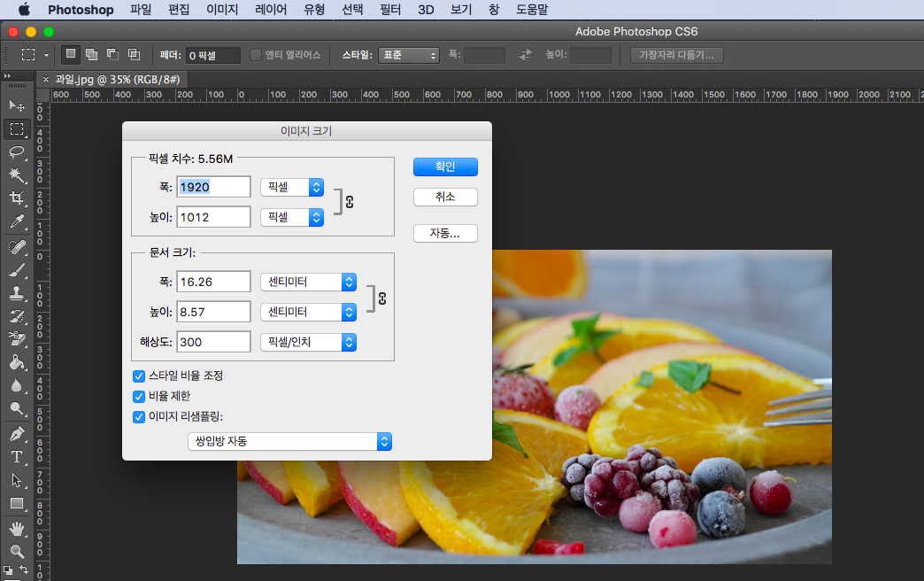Open pixel width unit 픽셀 dropdown
924x581 pixels.
point(292,187)
